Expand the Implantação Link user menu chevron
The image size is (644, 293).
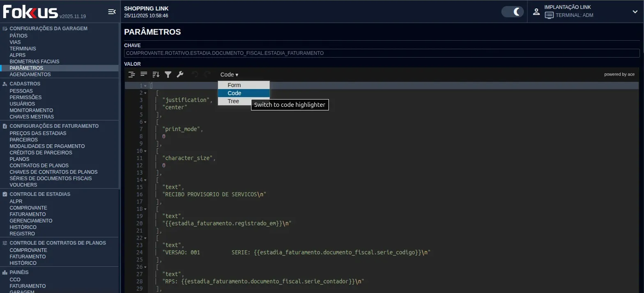[x=635, y=12]
